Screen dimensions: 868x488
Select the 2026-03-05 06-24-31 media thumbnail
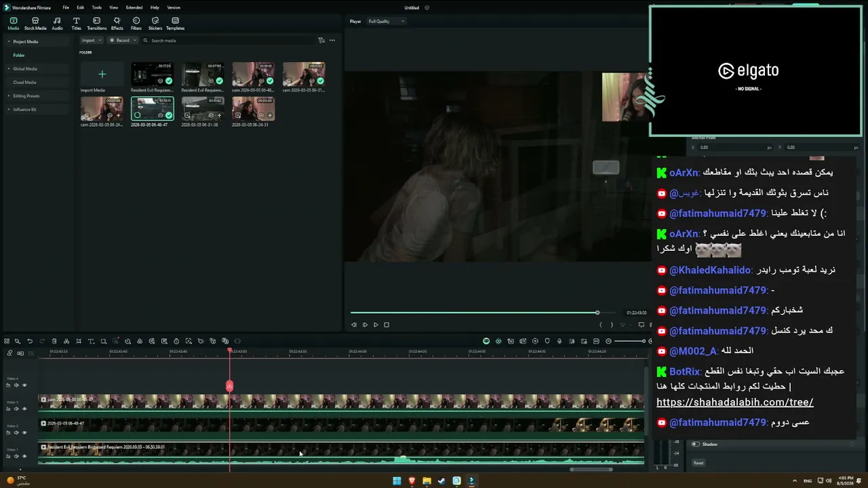(x=253, y=108)
